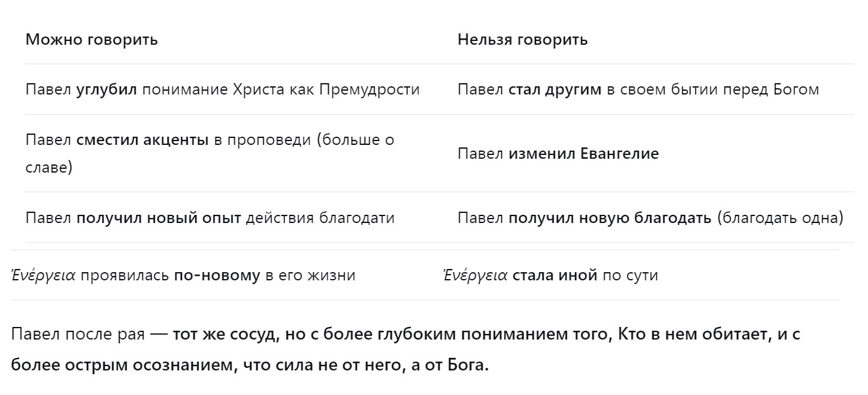868x395 pixels.
Task: Click the bold phrase "тот же сосуд"
Action: 223,335
